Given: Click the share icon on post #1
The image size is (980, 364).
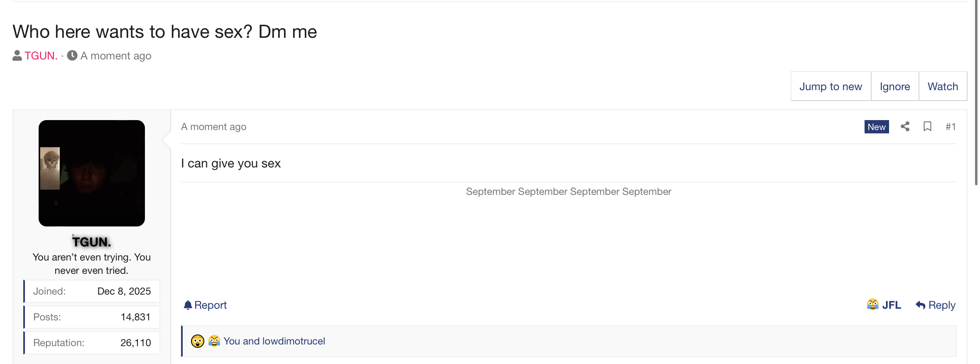Looking at the screenshot, I should pyautogui.click(x=905, y=127).
